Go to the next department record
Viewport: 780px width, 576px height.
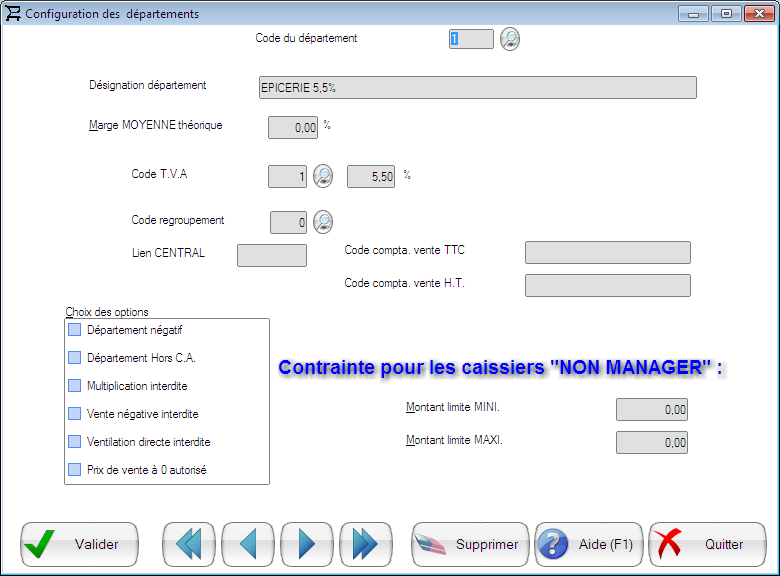(x=306, y=544)
